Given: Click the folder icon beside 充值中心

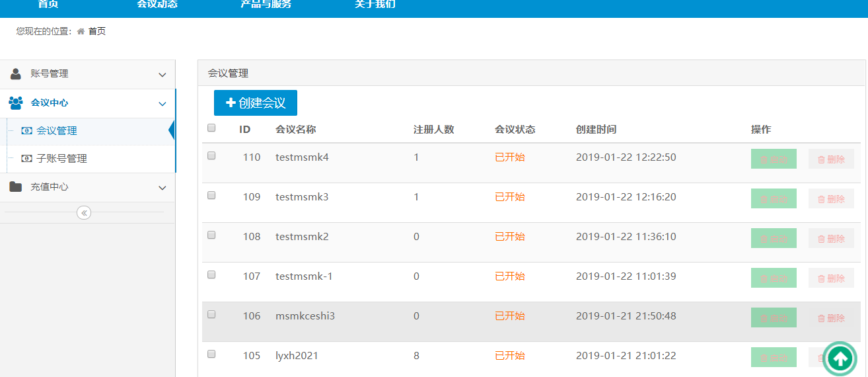Looking at the screenshot, I should tap(16, 187).
